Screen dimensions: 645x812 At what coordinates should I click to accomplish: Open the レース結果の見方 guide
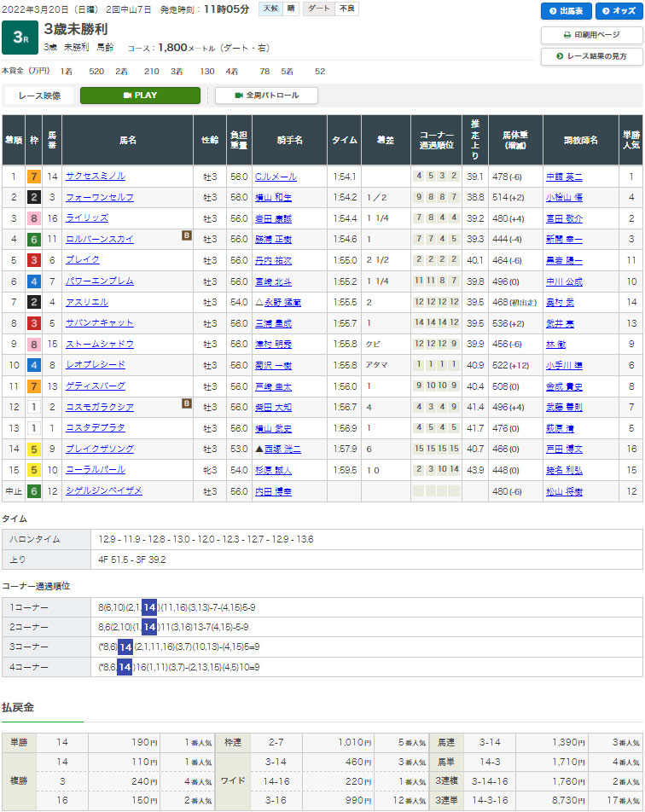pyautogui.click(x=591, y=56)
